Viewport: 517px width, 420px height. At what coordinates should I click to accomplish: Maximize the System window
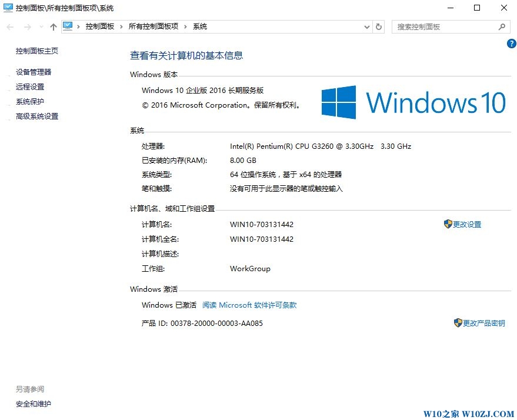point(477,8)
